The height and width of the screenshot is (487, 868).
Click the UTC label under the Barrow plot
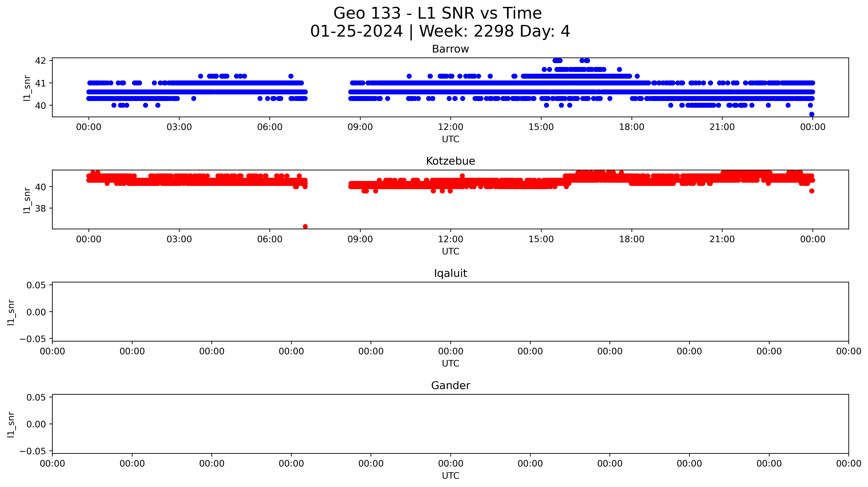point(451,139)
